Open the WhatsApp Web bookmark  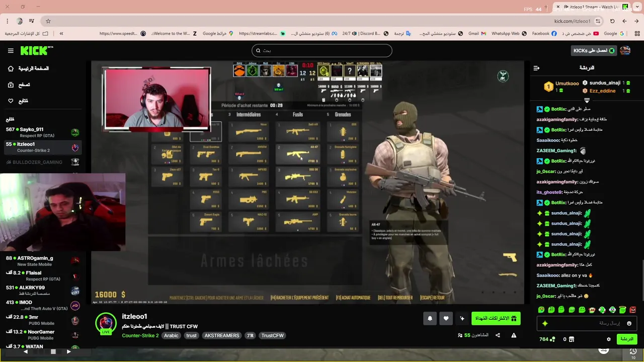point(509,34)
